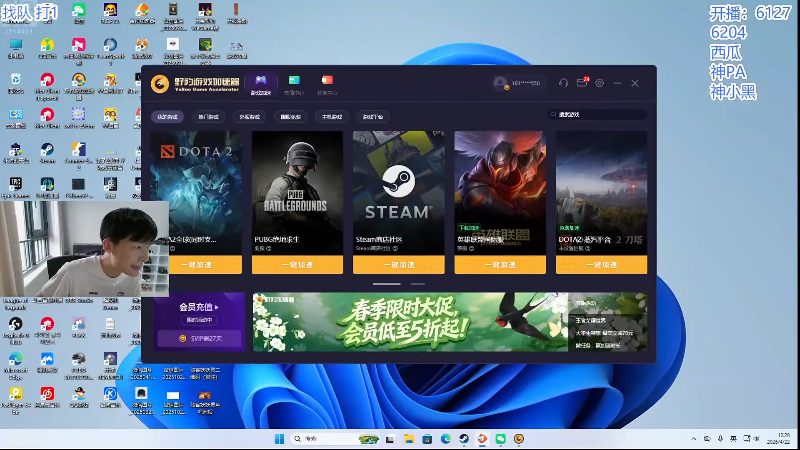This screenshot has width=800, height=450.
Task: Focus the game search field in the accelerator
Action: pos(597,114)
